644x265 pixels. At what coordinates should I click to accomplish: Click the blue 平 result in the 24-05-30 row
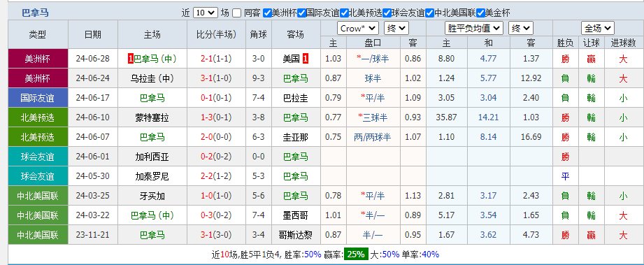pos(566,176)
